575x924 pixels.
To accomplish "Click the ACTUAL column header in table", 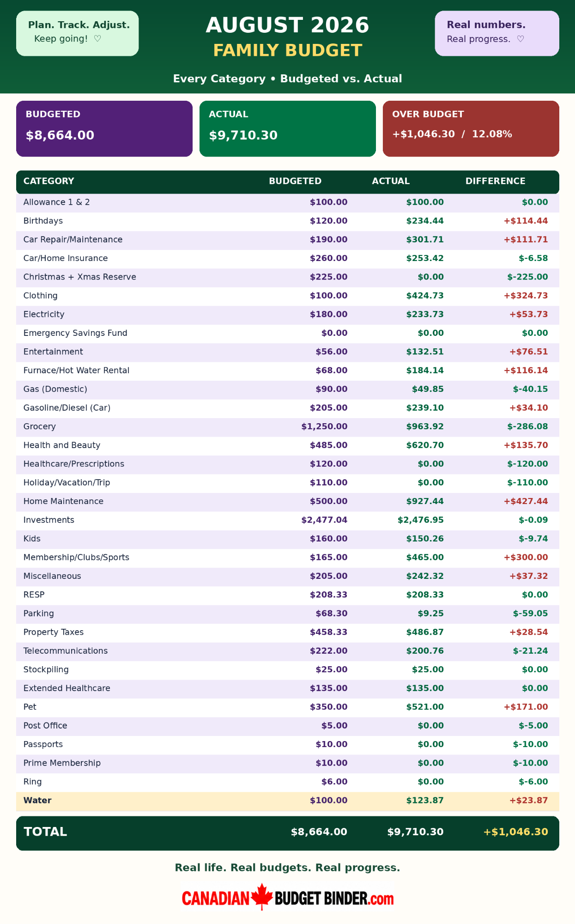I will [391, 181].
